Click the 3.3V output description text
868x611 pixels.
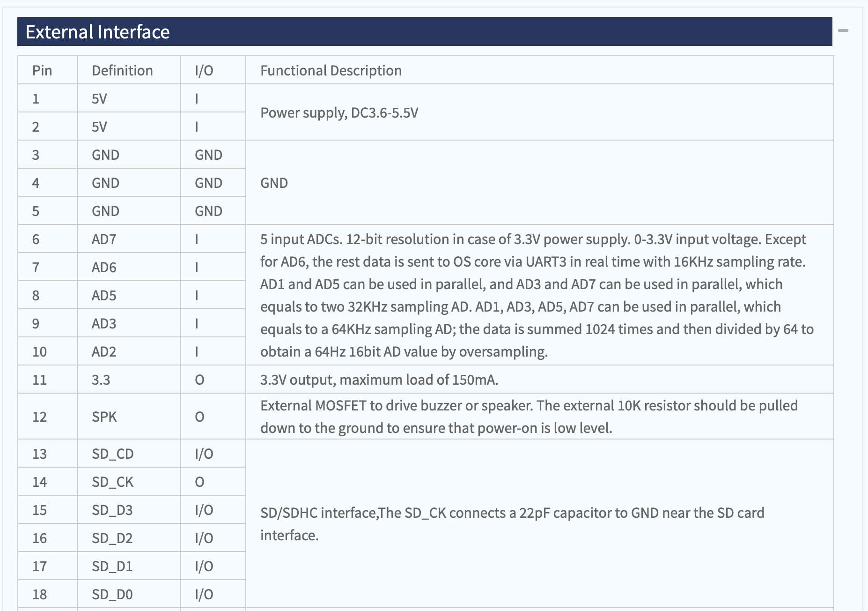pos(379,380)
